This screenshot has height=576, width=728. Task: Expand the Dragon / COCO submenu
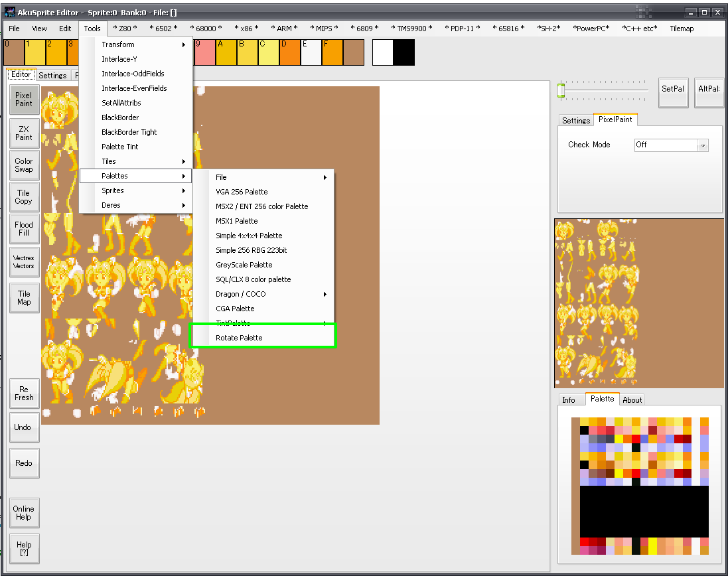click(263, 294)
